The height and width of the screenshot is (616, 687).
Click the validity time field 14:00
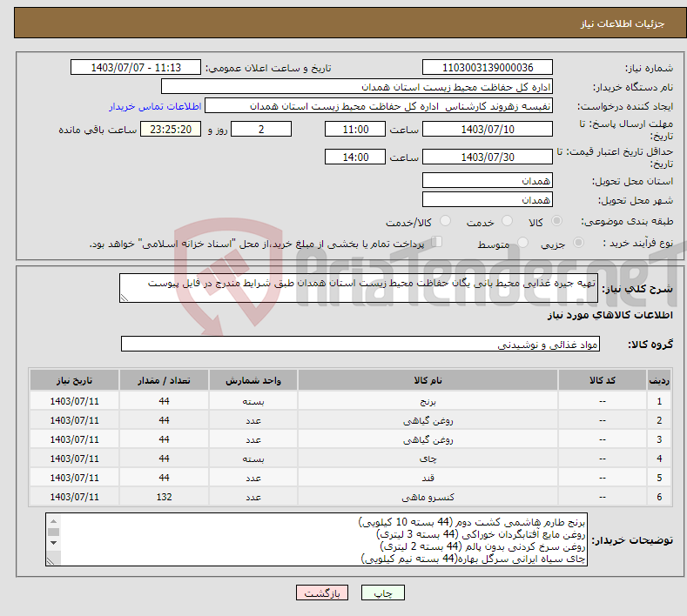[x=355, y=157]
